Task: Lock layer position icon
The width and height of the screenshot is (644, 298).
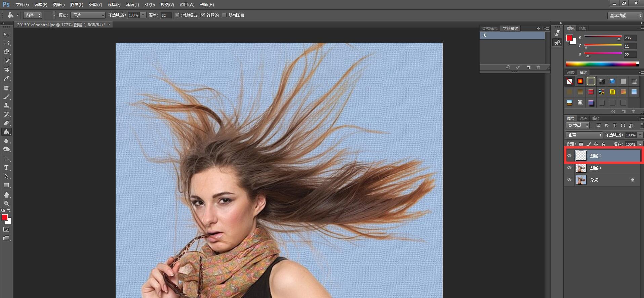Action: click(x=596, y=144)
